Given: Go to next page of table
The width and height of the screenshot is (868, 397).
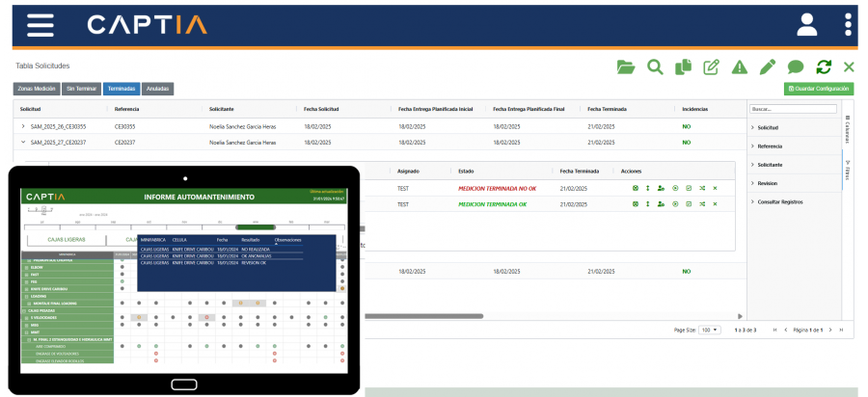Looking at the screenshot, I should 830,330.
